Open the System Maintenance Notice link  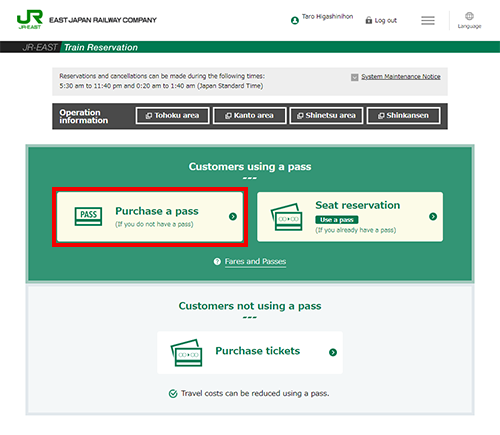401,77
